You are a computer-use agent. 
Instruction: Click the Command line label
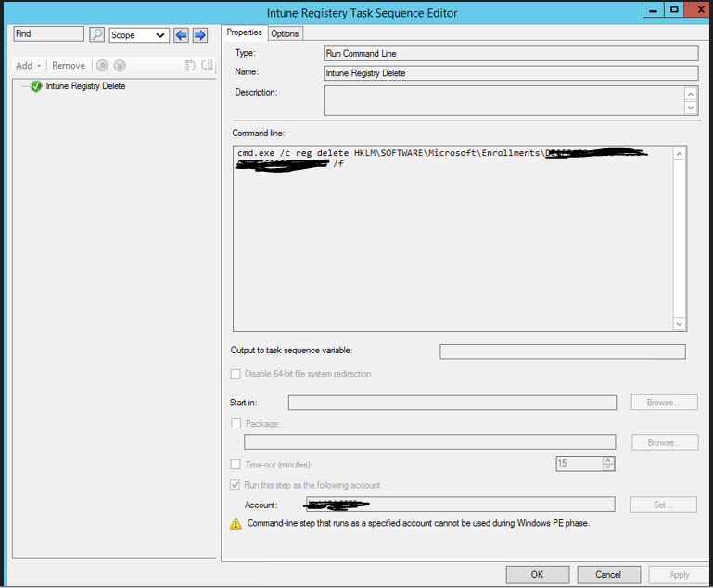[x=259, y=134]
